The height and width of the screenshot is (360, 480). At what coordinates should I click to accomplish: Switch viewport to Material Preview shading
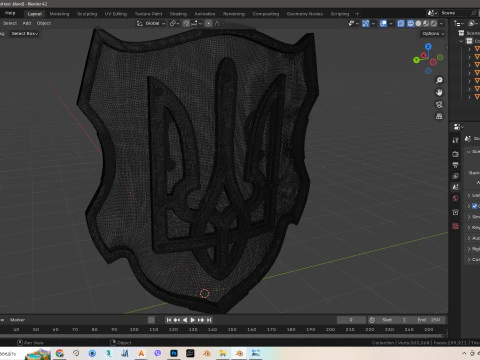tap(426, 23)
